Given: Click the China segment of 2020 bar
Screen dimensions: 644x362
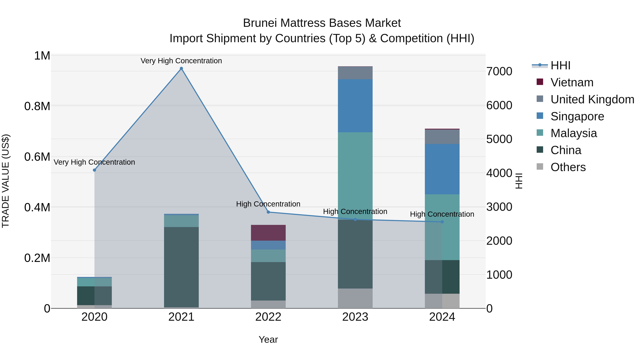Looking at the screenshot, I should (94, 296).
